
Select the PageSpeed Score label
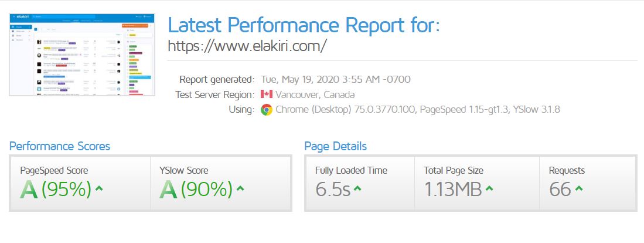(x=54, y=170)
